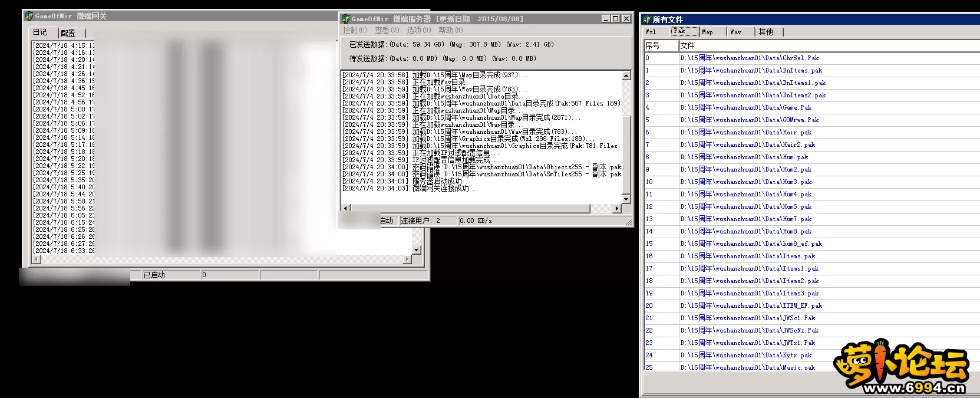Click the 序号 column header
The height and width of the screenshot is (398, 980).
[x=661, y=45]
